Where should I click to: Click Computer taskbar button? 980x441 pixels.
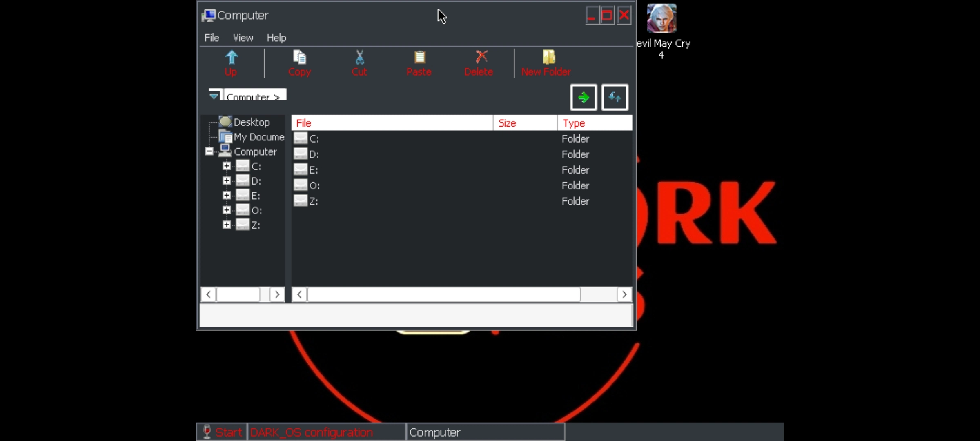tap(486, 432)
